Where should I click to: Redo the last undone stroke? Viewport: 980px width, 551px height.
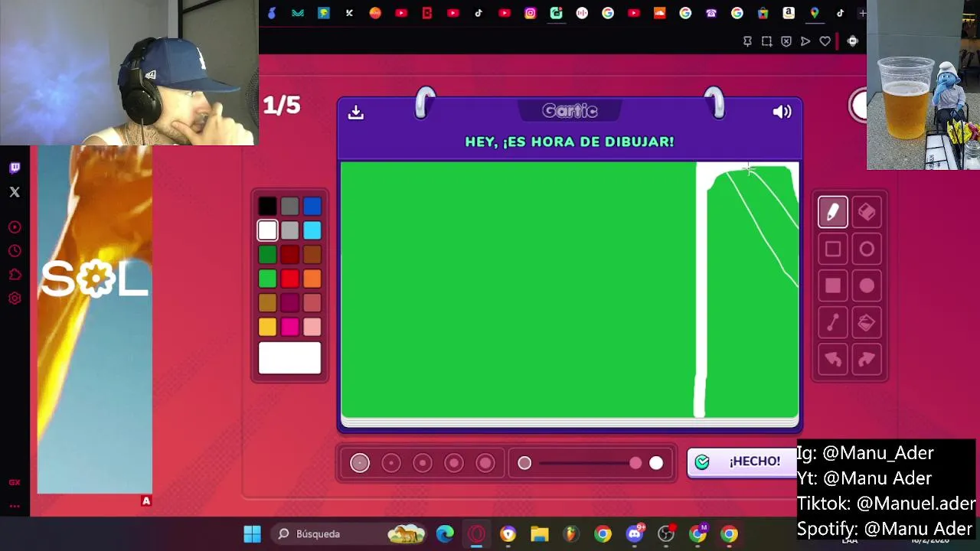867,360
